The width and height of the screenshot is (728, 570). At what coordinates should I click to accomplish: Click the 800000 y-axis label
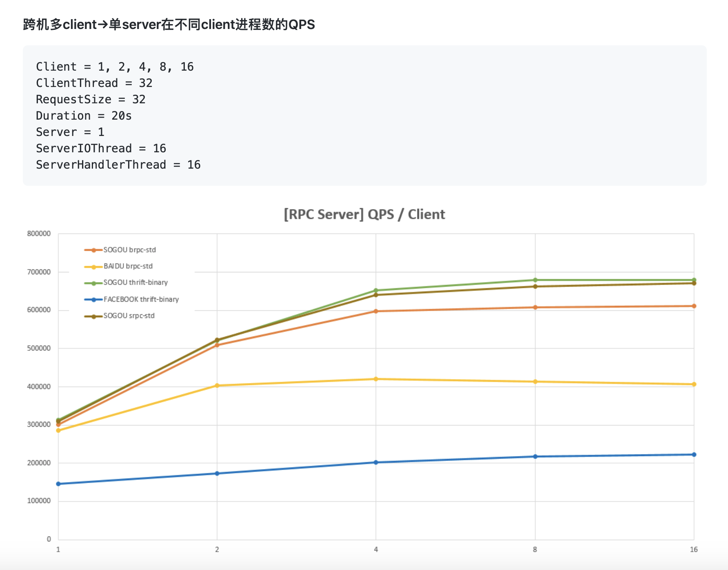click(x=39, y=233)
